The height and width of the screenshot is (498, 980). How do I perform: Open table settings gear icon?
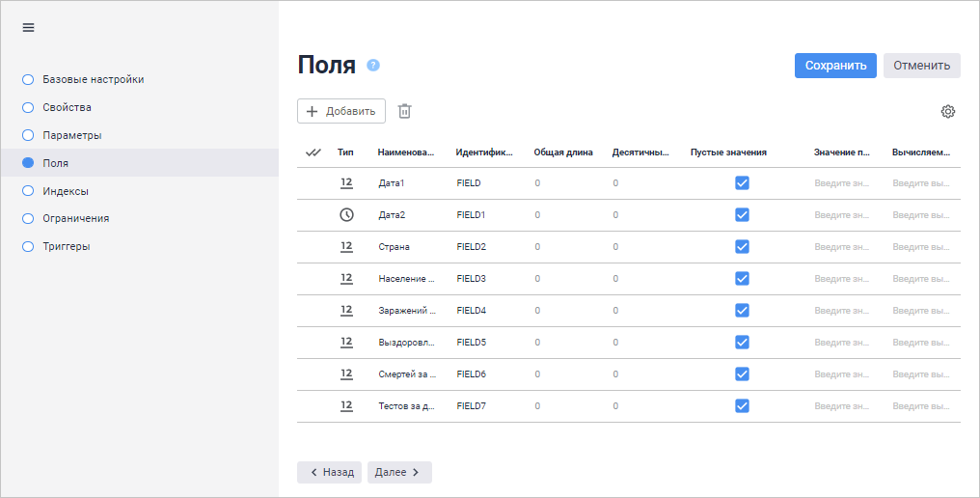pos(948,111)
